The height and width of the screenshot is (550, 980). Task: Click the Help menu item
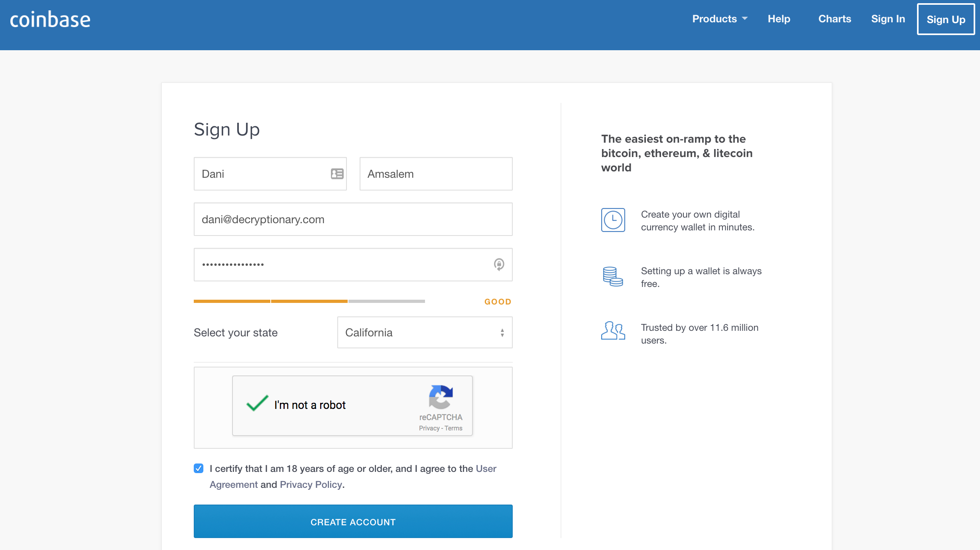779,19
